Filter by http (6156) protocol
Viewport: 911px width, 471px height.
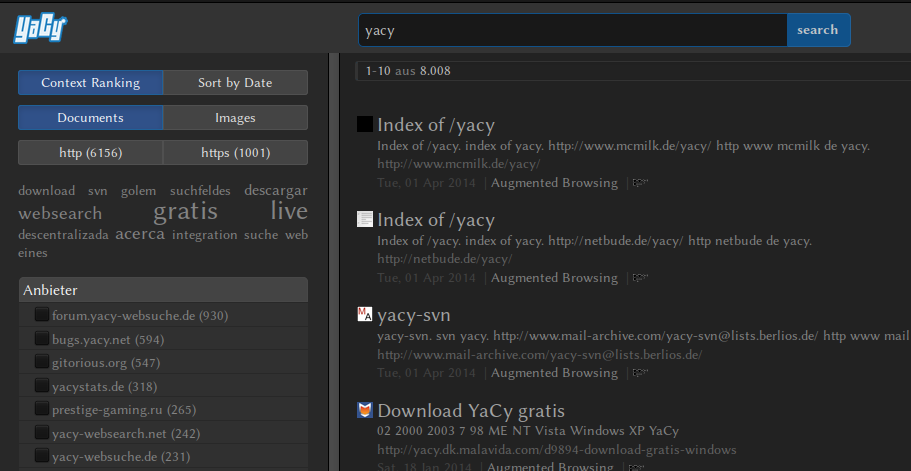click(91, 153)
